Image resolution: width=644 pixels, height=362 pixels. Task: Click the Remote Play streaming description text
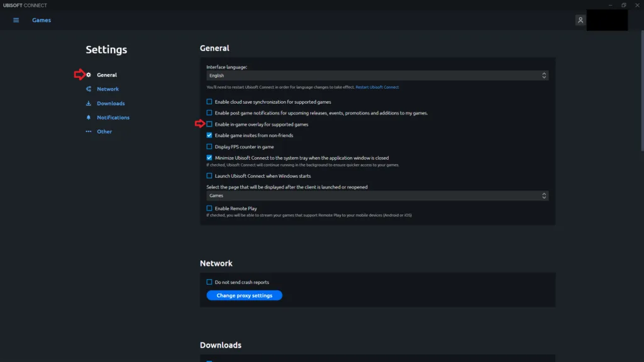[309, 215]
